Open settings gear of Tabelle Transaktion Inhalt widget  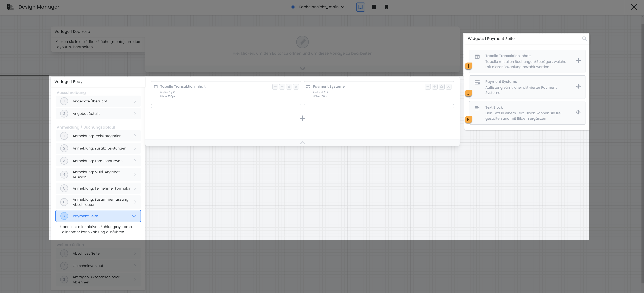(289, 87)
